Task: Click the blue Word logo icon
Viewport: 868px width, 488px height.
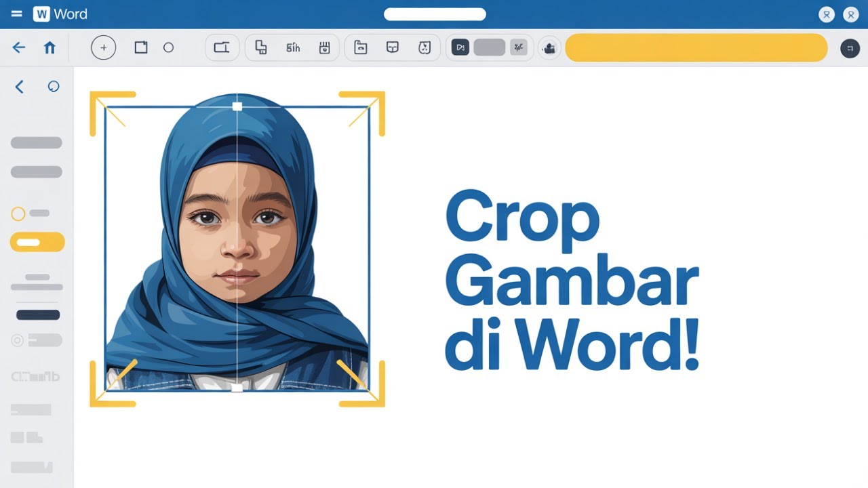Action: (x=41, y=14)
